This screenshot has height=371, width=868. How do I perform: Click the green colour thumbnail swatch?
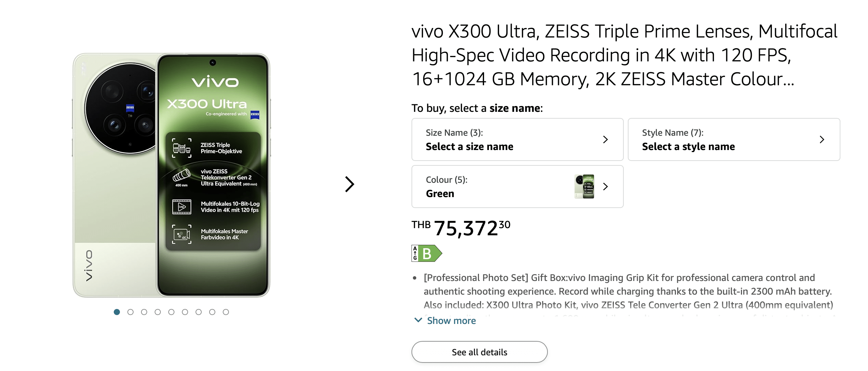[584, 187]
